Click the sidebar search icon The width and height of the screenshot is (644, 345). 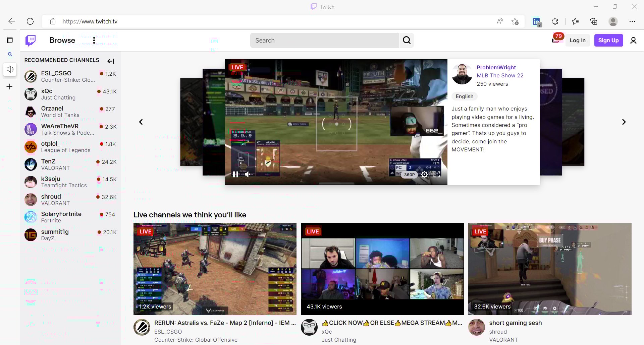coord(10,54)
